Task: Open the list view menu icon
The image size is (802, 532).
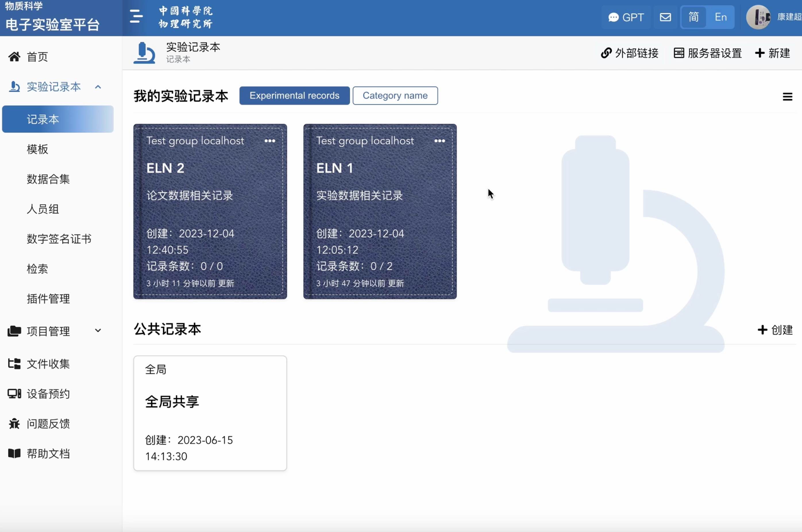Action: pyautogui.click(x=787, y=97)
